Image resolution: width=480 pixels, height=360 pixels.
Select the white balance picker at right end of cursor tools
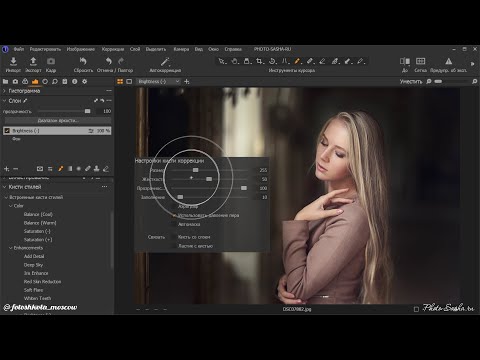coord(360,61)
